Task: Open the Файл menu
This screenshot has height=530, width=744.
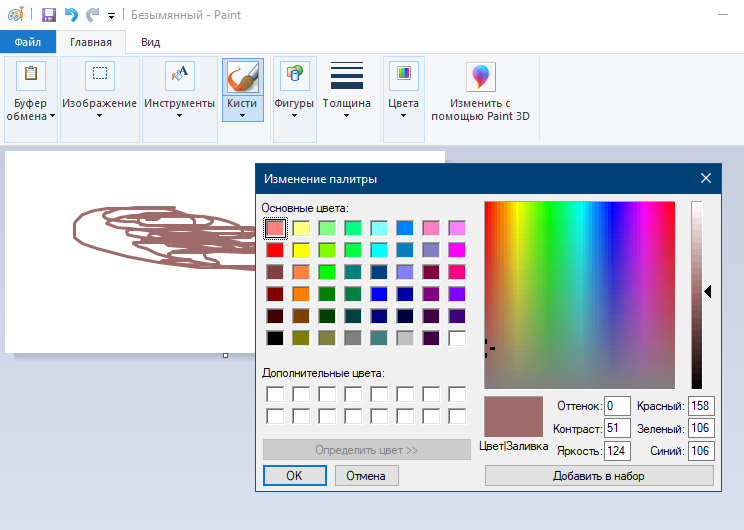Action: [x=28, y=42]
